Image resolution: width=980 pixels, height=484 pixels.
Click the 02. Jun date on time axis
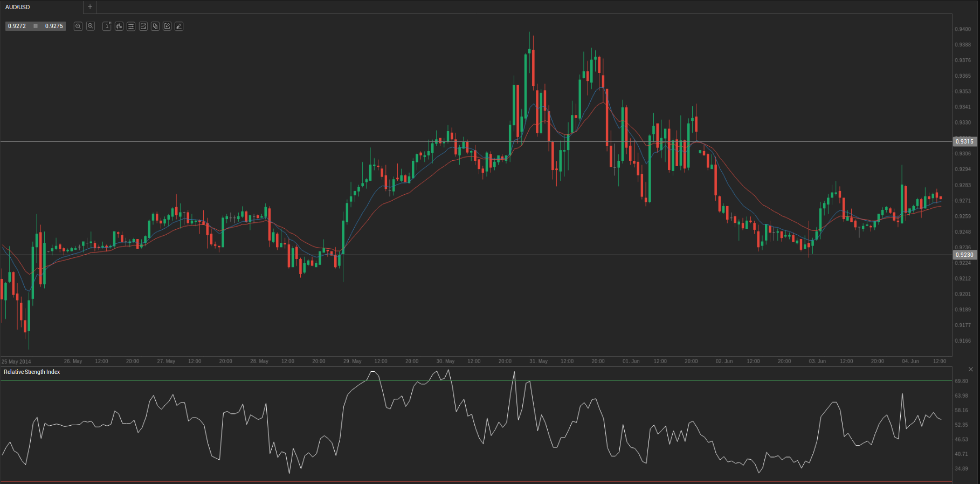tap(724, 361)
